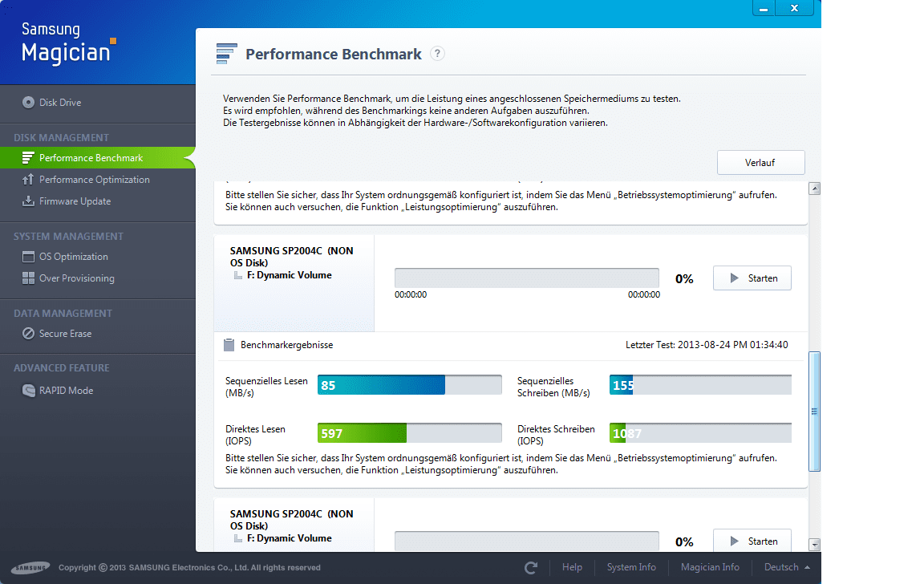Click the first SAMSUNG SP2004C (NON OS Disk) title
The width and height of the screenshot is (924, 584).
tap(292, 257)
